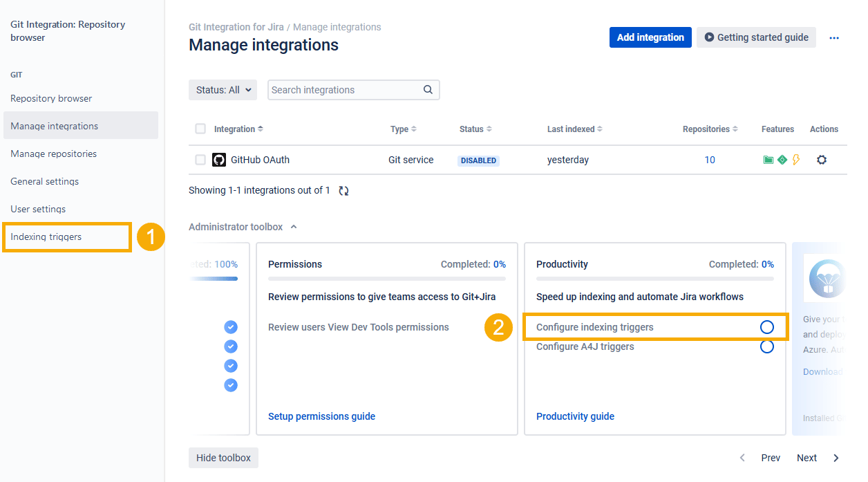Click the left chevron beside Prev

[x=743, y=458]
